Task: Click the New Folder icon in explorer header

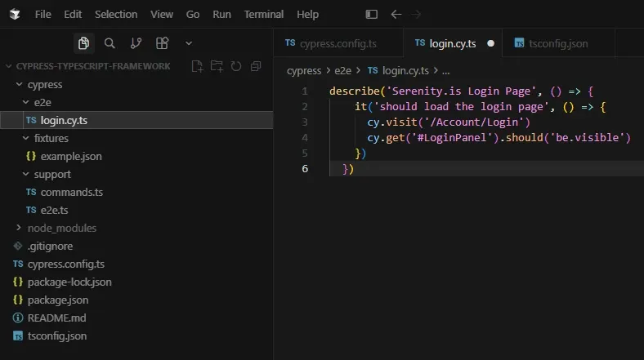Action: point(217,66)
